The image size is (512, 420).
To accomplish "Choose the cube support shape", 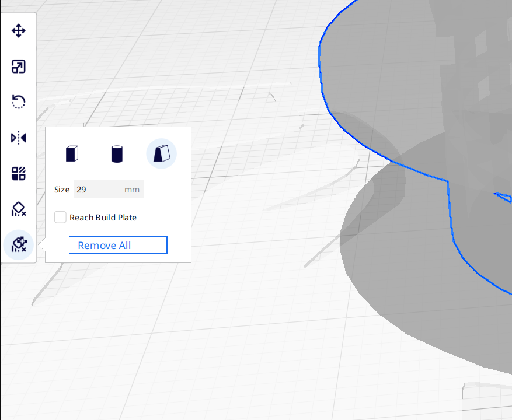I will click(x=72, y=153).
